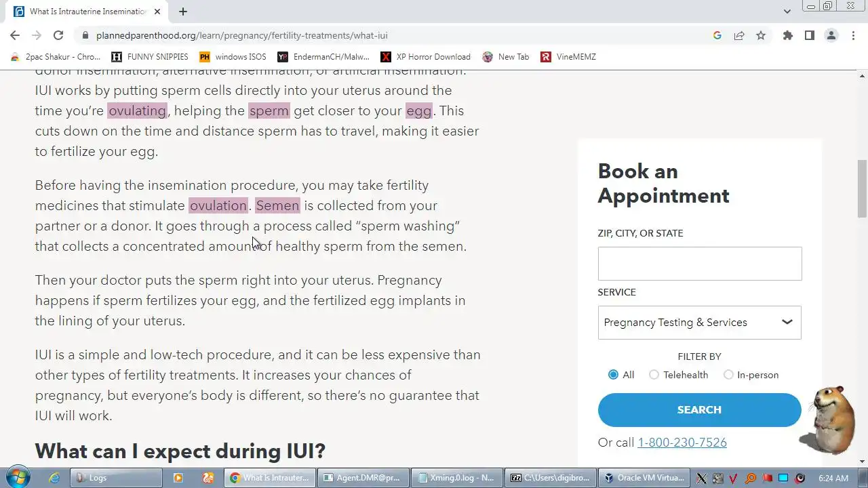Open the Windows Start button

tap(18, 477)
